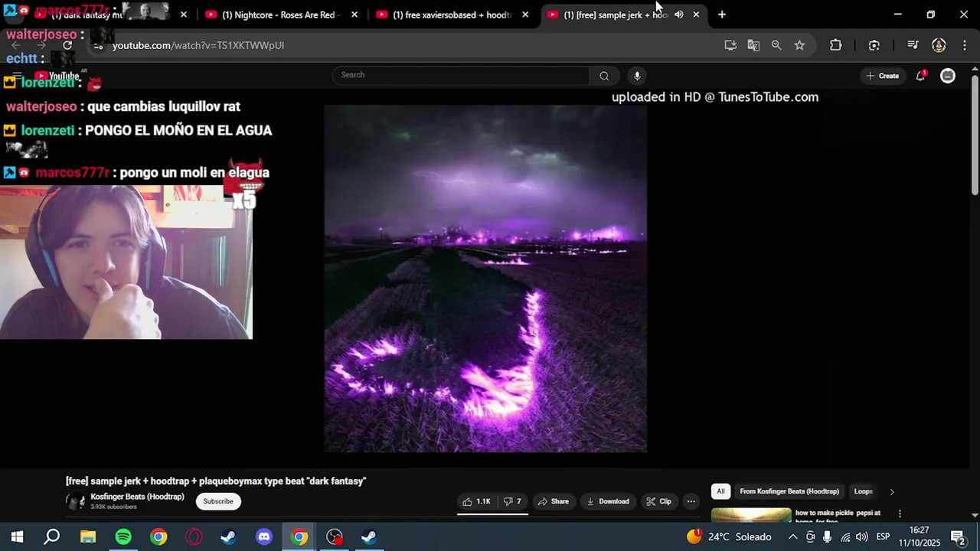The image size is (980, 551).
Task: Open the Opera GX taskbar icon
Action: click(x=194, y=536)
